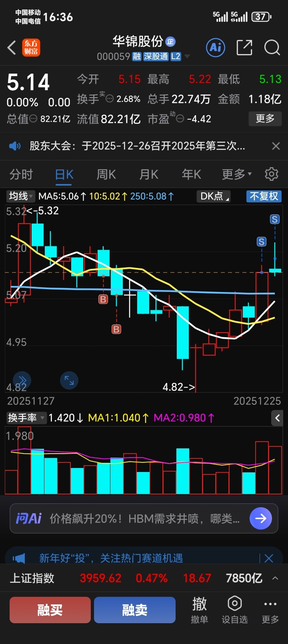Tap the info icon beside 市盈
The image size is (288, 644).
(180, 119)
